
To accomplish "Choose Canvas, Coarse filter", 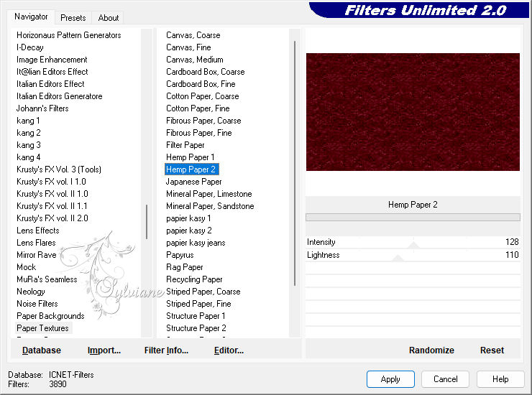I will [x=193, y=35].
